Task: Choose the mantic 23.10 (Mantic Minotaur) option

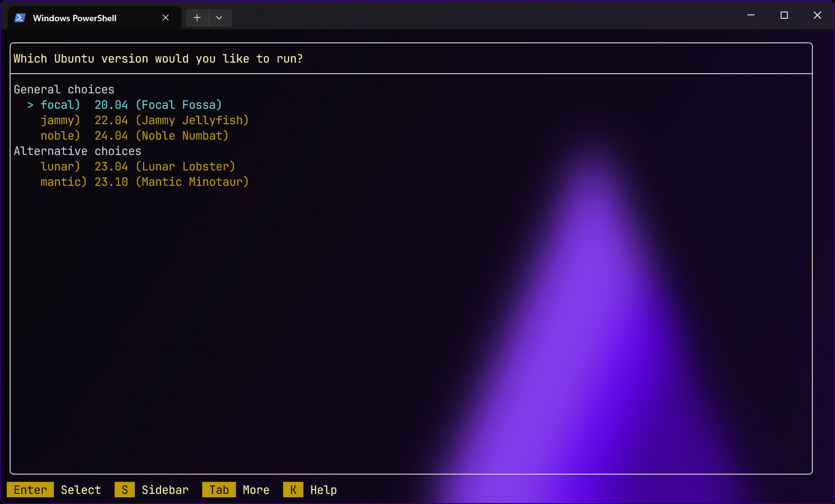Action: pos(144,182)
